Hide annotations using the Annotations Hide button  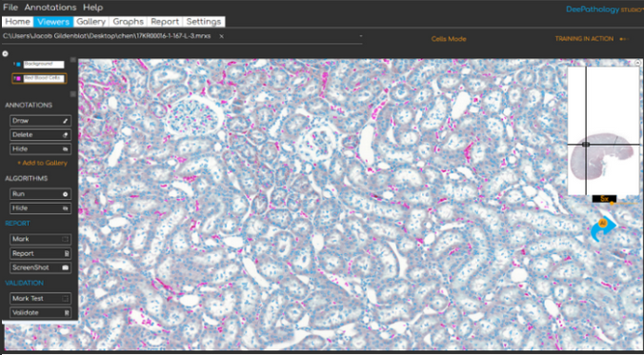point(40,149)
